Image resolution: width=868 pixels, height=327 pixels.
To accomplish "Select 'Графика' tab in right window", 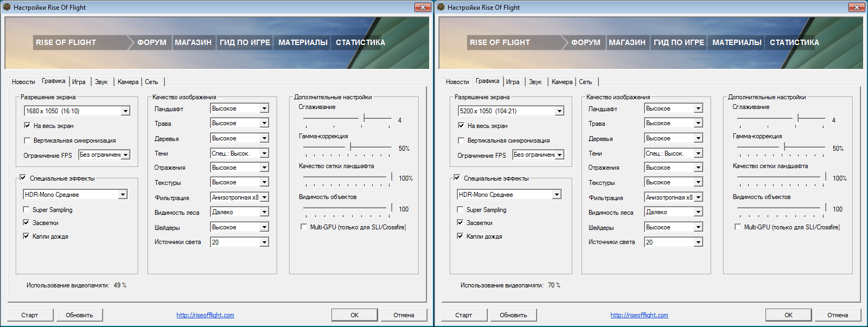I will [x=488, y=81].
